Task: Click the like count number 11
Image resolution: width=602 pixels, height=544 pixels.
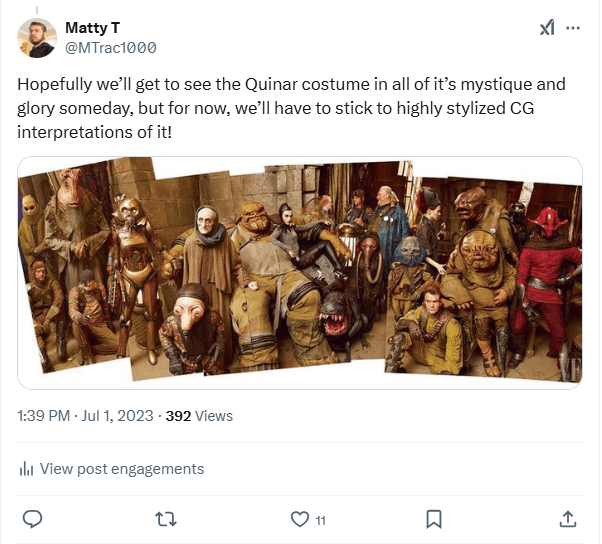Action: [320, 520]
